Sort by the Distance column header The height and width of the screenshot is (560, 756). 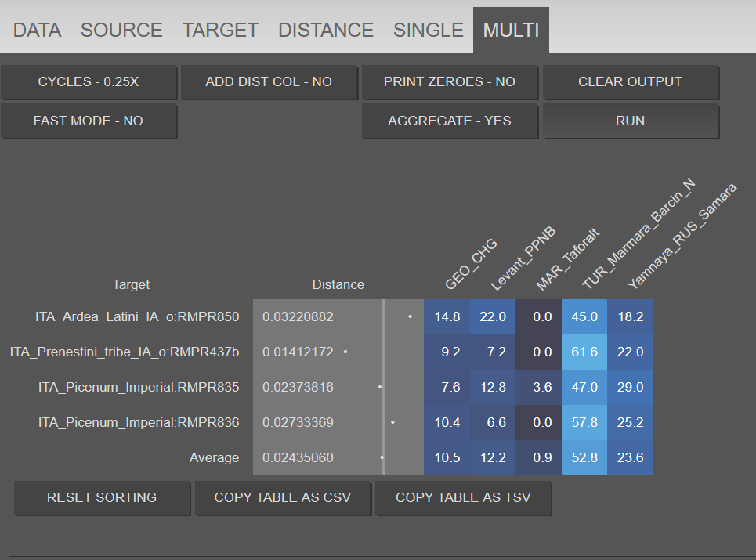(338, 285)
